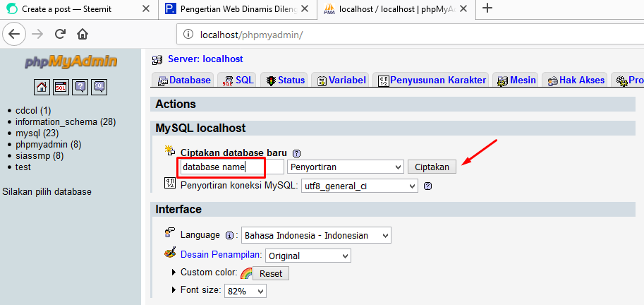Open phpMyAdmin documentation question-mark icon

(x=80, y=87)
